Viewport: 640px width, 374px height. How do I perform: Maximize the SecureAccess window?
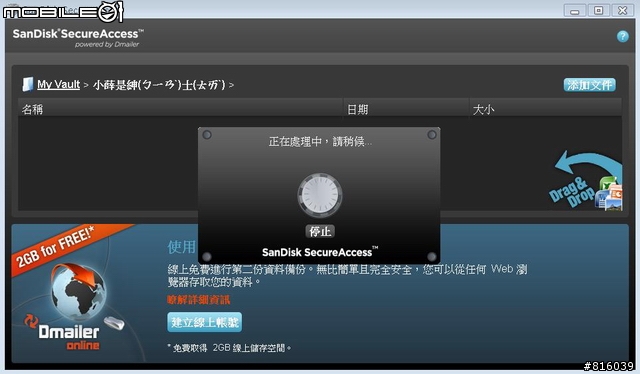(x=598, y=11)
